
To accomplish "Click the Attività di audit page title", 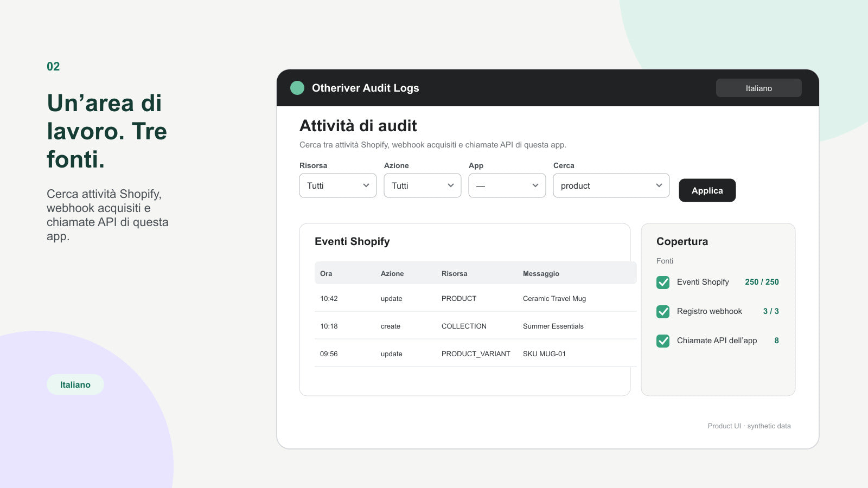I will tap(358, 126).
